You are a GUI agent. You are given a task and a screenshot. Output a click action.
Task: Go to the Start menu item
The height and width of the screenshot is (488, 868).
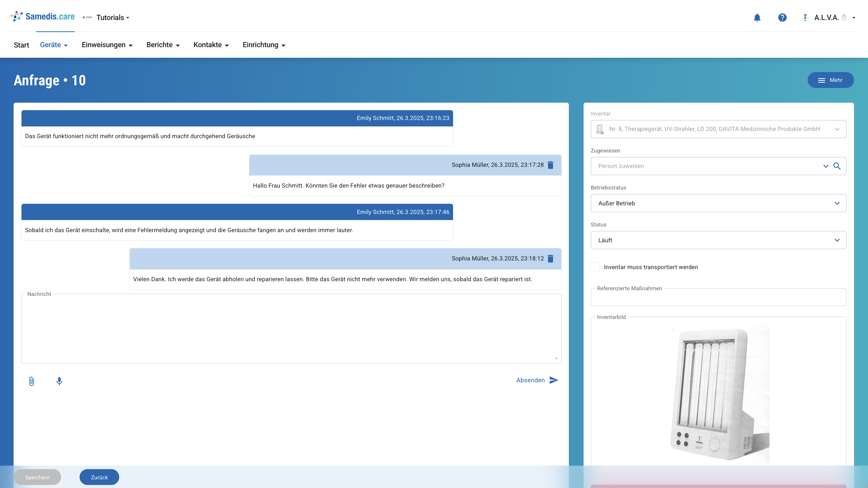click(x=22, y=45)
